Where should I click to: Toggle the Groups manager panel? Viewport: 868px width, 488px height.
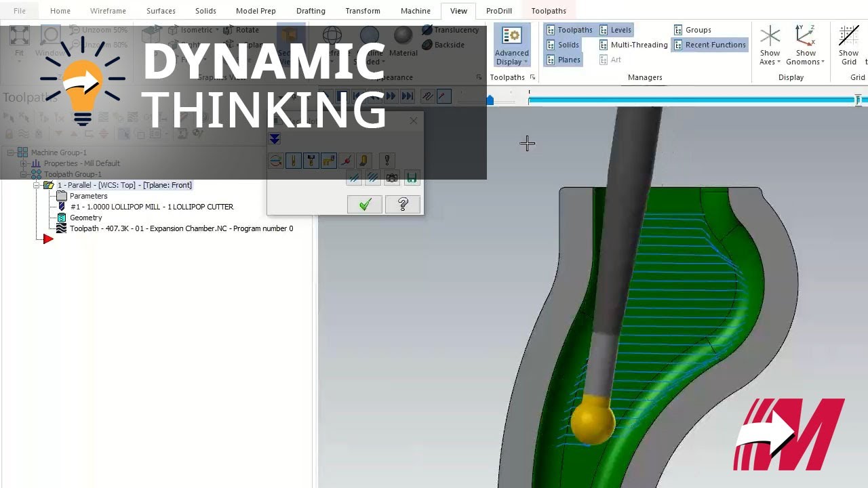pyautogui.click(x=692, y=30)
